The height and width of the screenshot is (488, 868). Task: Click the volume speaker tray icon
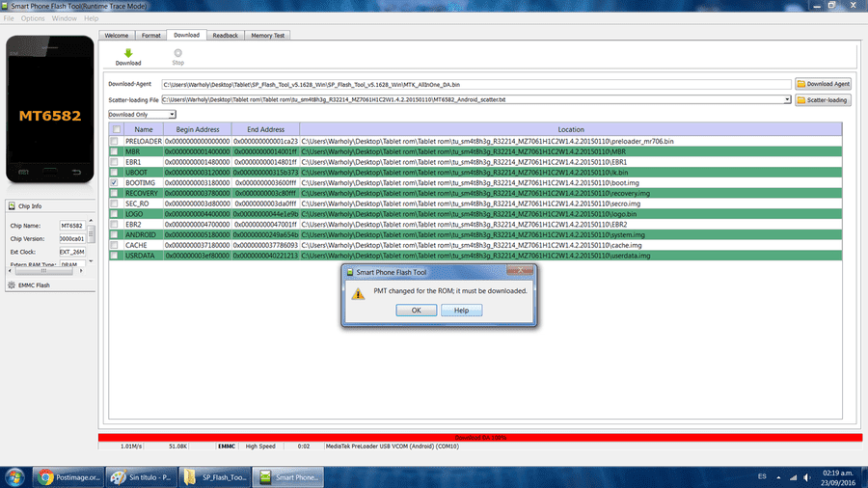[x=807, y=477]
